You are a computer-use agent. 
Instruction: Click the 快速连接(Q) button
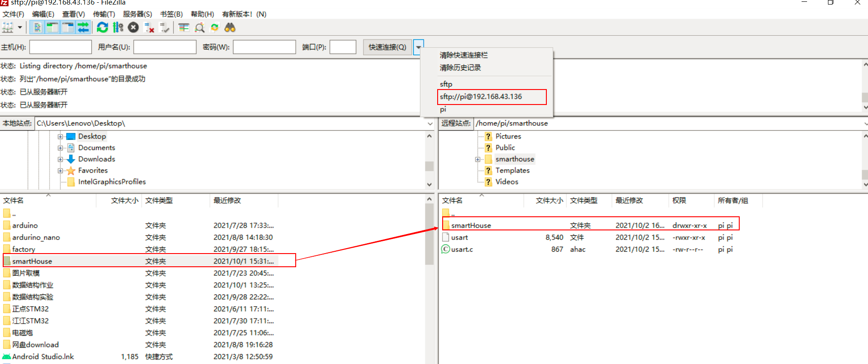[388, 47]
